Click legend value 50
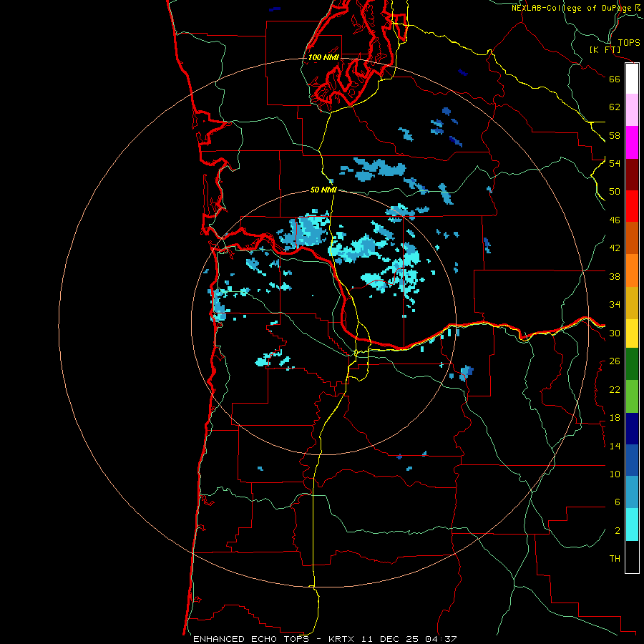644x644 pixels. pyautogui.click(x=615, y=191)
